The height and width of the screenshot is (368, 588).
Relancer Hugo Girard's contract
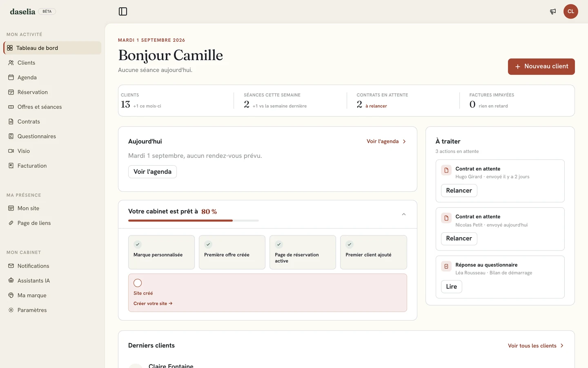coord(459,191)
